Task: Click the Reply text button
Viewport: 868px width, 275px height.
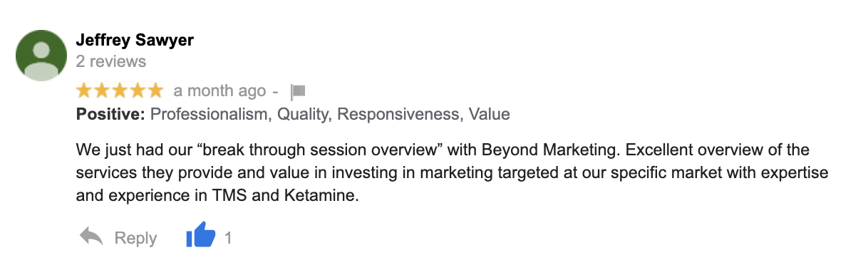Action: (135, 238)
